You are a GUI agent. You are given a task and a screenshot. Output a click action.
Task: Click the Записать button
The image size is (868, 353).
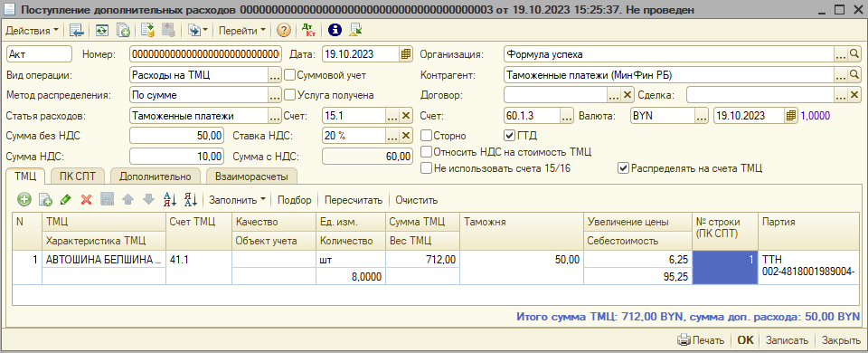[x=787, y=340]
